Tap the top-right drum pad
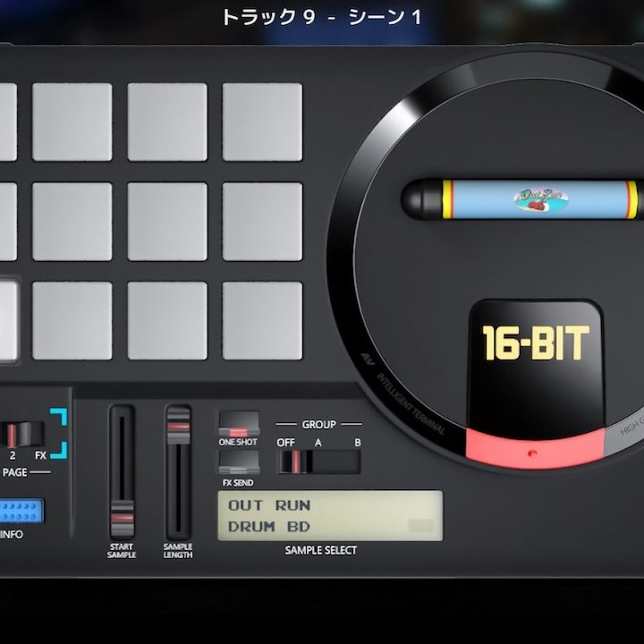The image size is (644, 644). [x=262, y=122]
